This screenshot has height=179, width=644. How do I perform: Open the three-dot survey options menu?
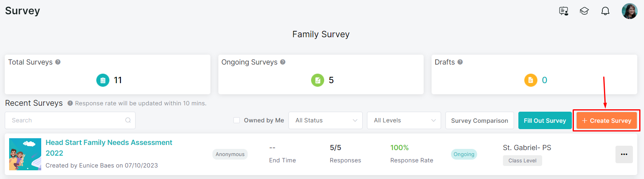[x=624, y=154]
